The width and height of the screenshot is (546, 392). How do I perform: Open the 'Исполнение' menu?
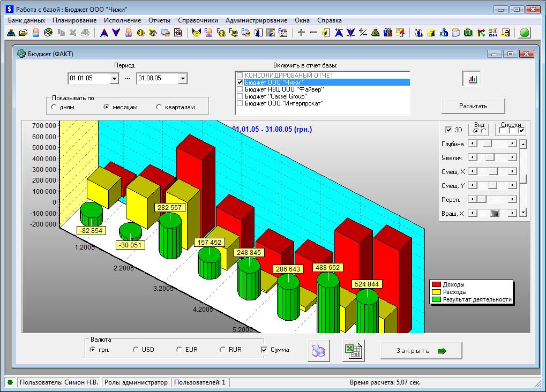[122, 20]
